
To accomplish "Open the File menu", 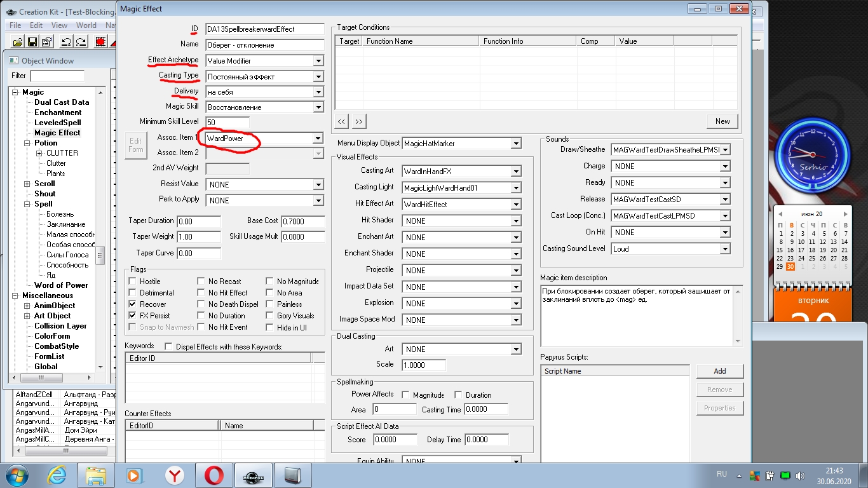I will [15, 25].
